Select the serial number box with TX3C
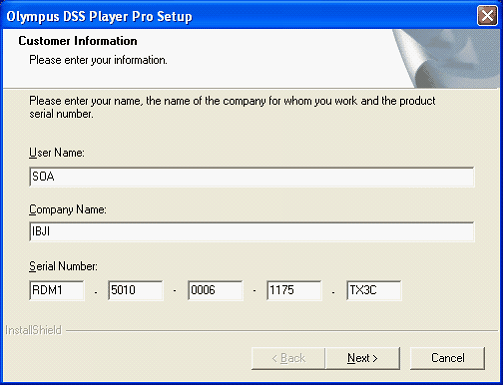 [374, 290]
